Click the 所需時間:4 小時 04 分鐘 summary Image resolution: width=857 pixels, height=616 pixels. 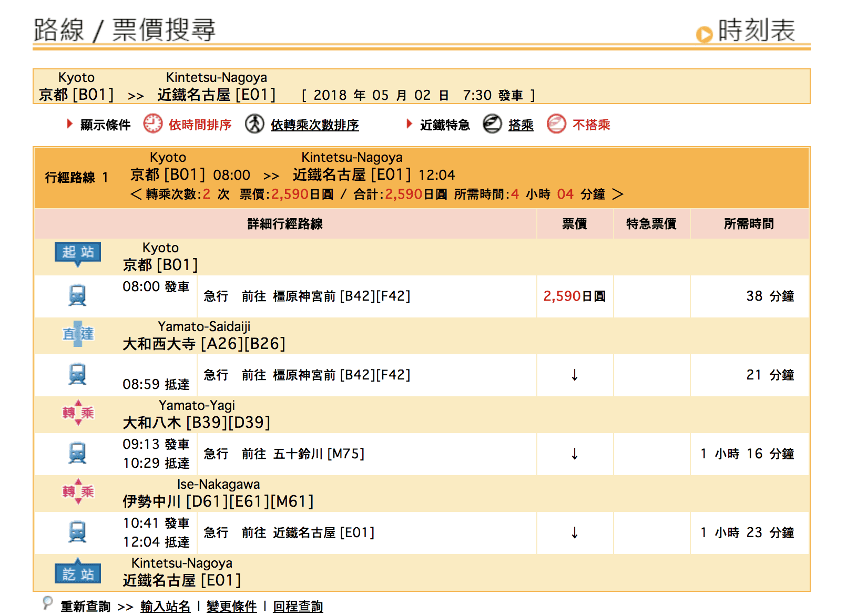530,194
